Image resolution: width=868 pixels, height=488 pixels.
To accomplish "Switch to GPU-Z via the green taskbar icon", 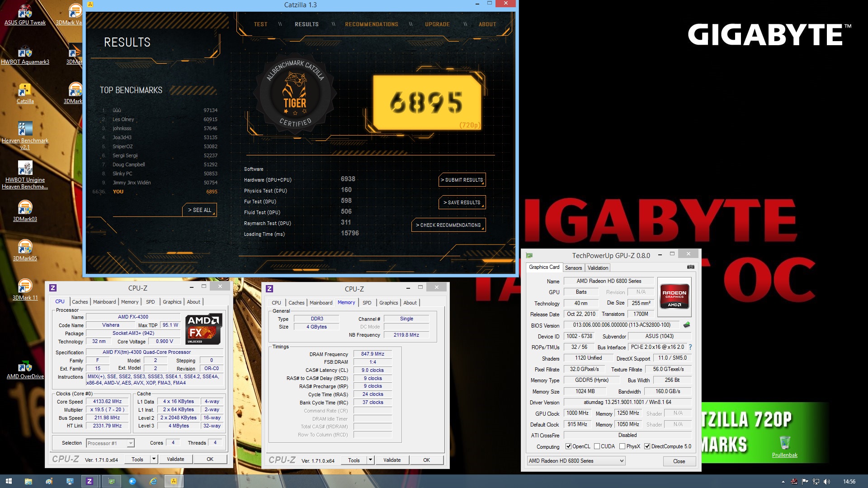I will point(111,481).
